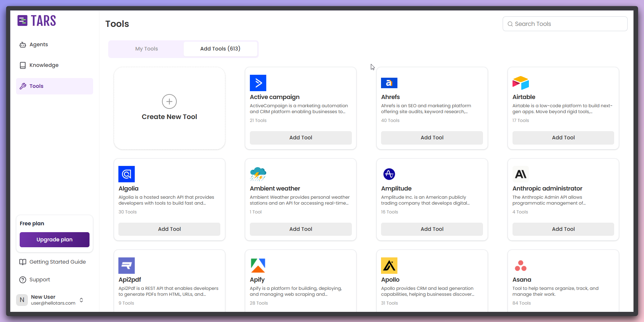Add the Ahrefs tool
Viewport: 644px width, 322px height.
click(432, 138)
